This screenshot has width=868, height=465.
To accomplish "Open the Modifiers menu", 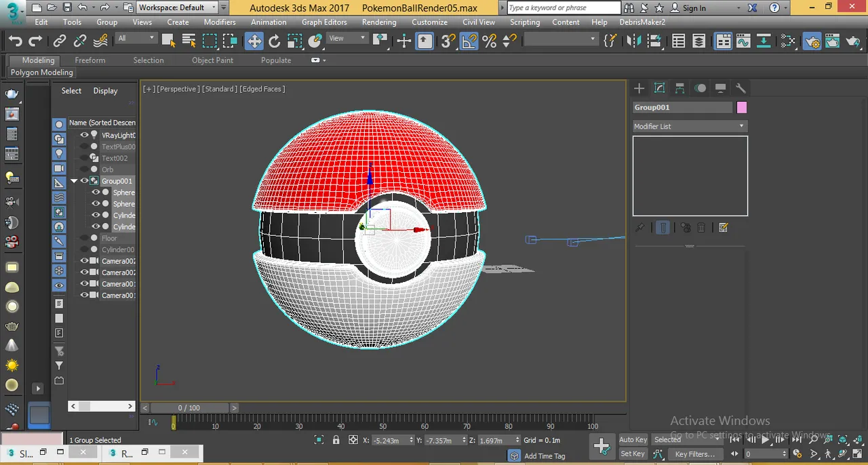I will pyautogui.click(x=220, y=22).
